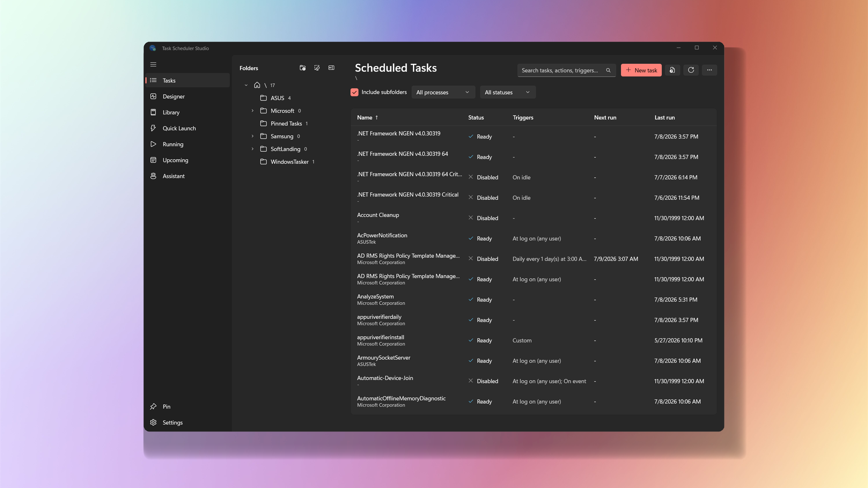Click the second Folders toolbar icon

coord(317,68)
